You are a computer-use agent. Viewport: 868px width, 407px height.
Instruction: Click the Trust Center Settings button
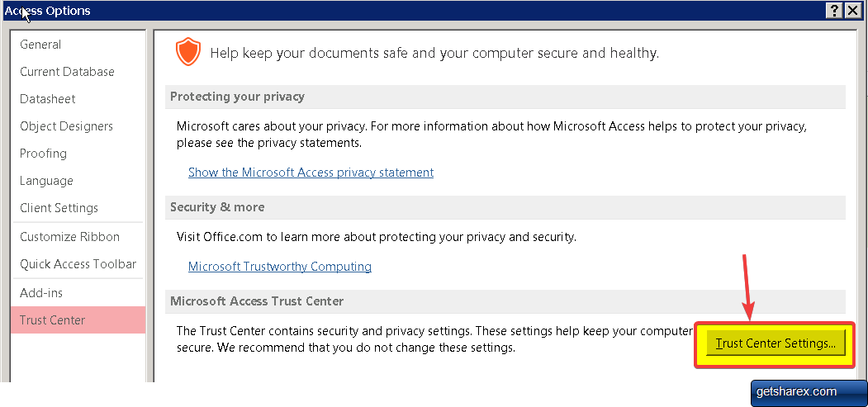pos(776,343)
